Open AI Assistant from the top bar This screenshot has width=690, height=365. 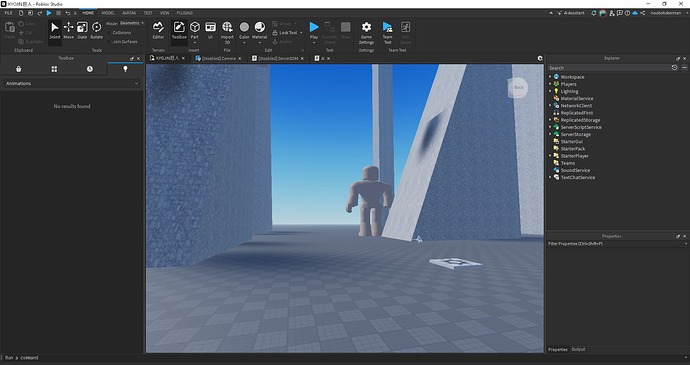click(570, 13)
